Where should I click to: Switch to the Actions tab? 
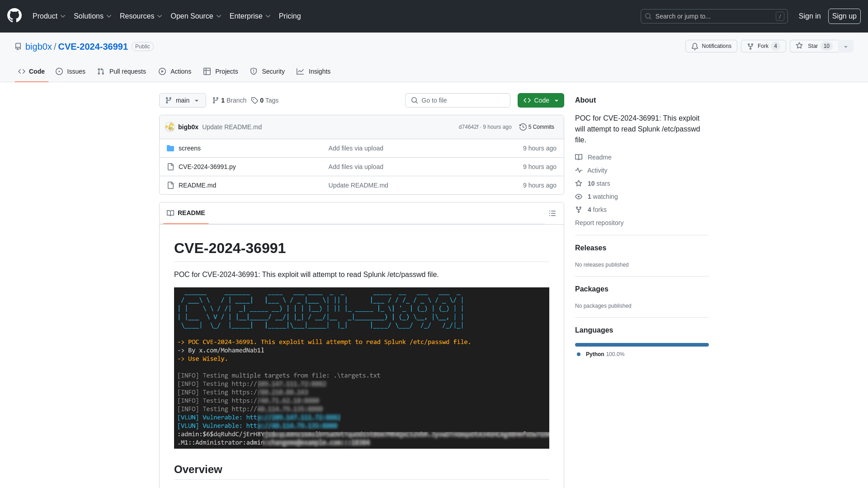click(x=175, y=71)
